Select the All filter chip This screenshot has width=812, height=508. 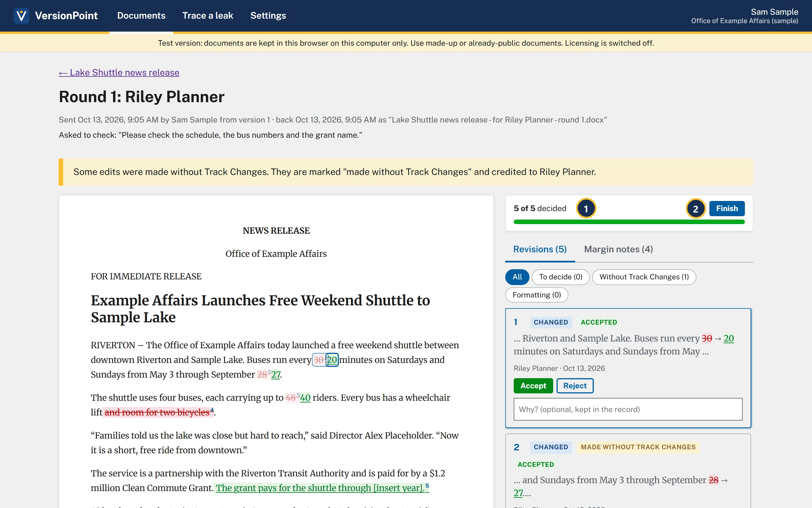click(x=517, y=277)
